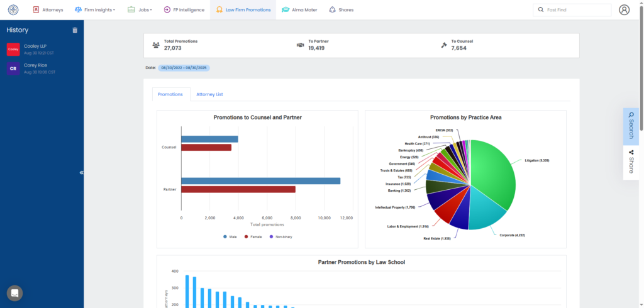Open the Attorneys navigation link
The image size is (644, 308).
[x=48, y=10]
